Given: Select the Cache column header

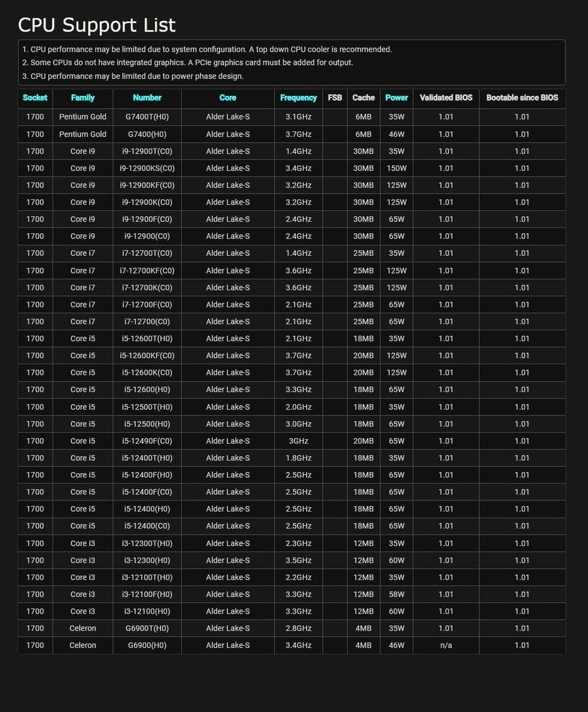Looking at the screenshot, I should point(363,98).
